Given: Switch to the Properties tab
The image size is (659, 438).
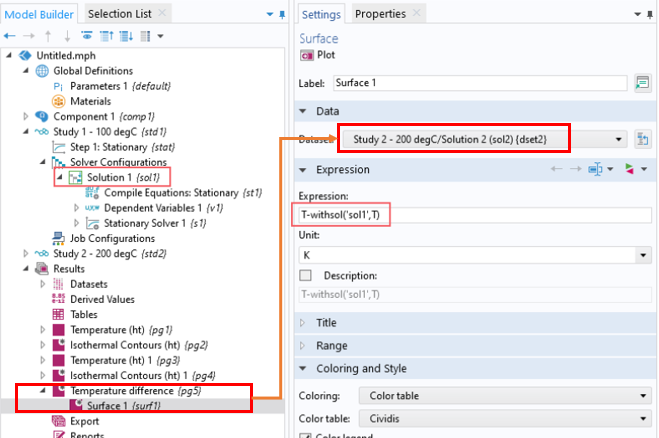Looking at the screenshot, I should (x=380, y=13).
